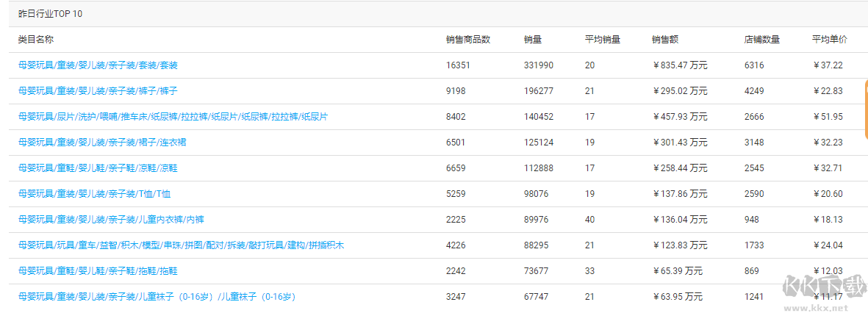Select sales amount ￥258.44 万元
Viewport: 868px width, 313px height.
click(680, 168)
